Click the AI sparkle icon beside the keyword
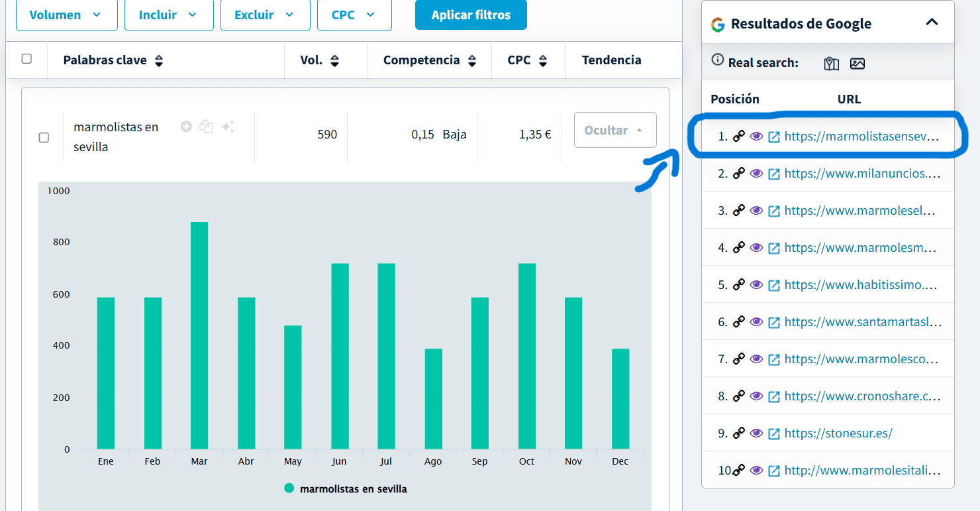Image resolution: width=980 pixels, height=511 pixels. point(228,127)
